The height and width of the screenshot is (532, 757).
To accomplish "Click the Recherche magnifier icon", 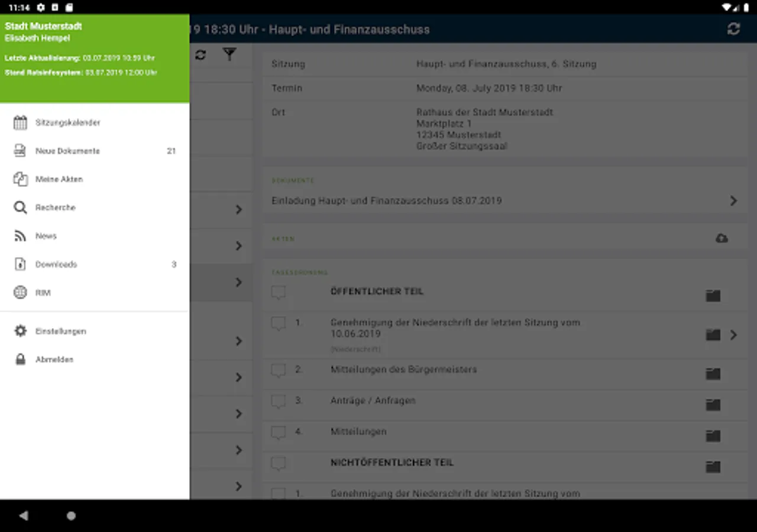I will point(20,207).
